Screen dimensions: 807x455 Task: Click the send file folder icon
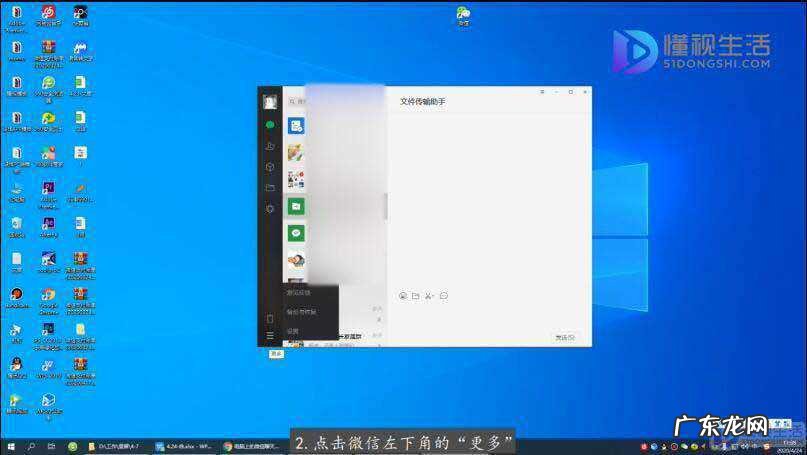pos(415,296)
